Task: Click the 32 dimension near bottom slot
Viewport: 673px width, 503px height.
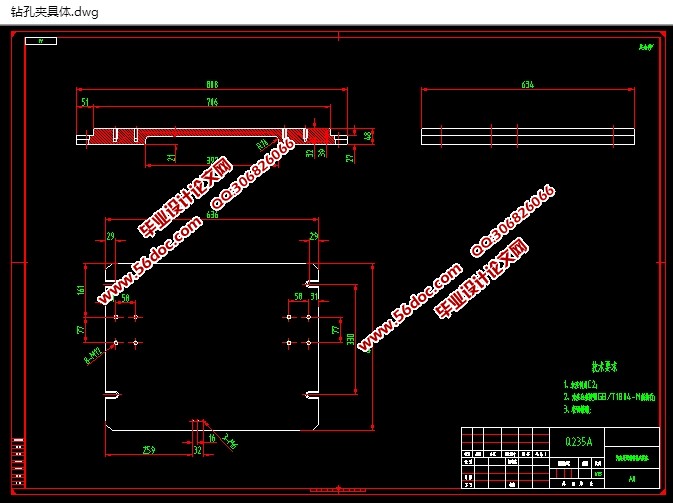Action: [x=197, y=450]
